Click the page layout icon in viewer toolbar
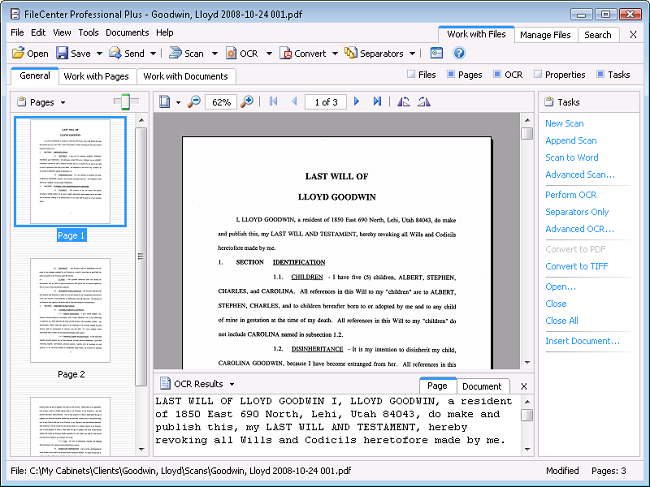Screen dimensions: 650x487 point(165,102)
